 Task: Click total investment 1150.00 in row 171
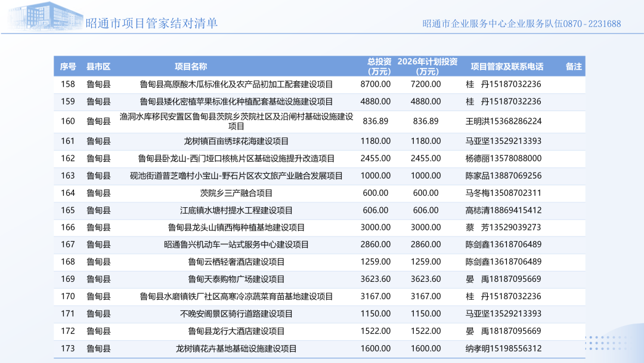click(376, 313)
